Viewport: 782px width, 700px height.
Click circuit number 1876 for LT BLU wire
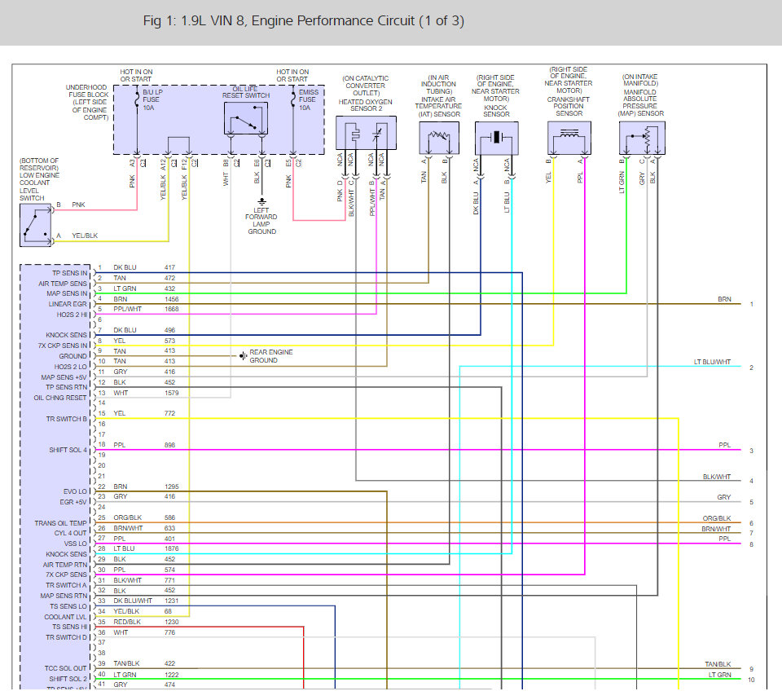pyautogui.click(x=171, y=548)
